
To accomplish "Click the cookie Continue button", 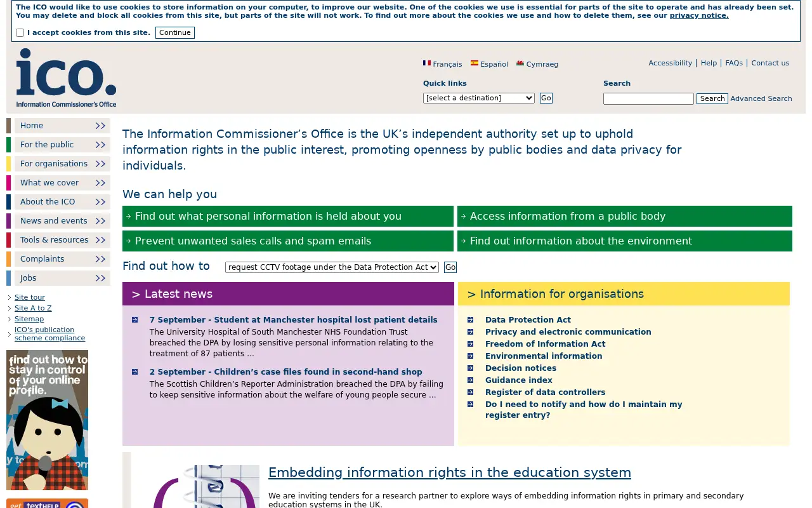I will tap(175, 32).
